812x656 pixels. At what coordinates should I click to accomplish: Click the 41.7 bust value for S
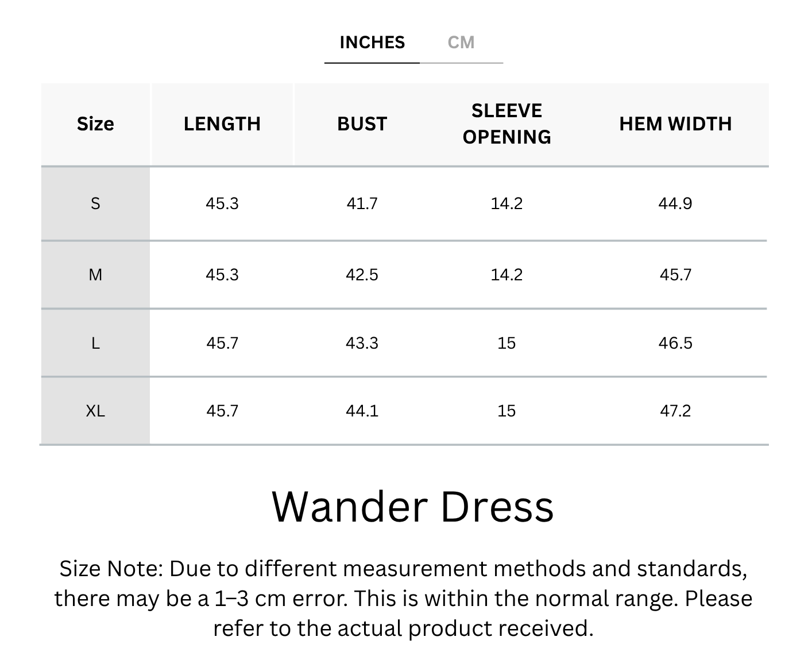click(362, 203)
